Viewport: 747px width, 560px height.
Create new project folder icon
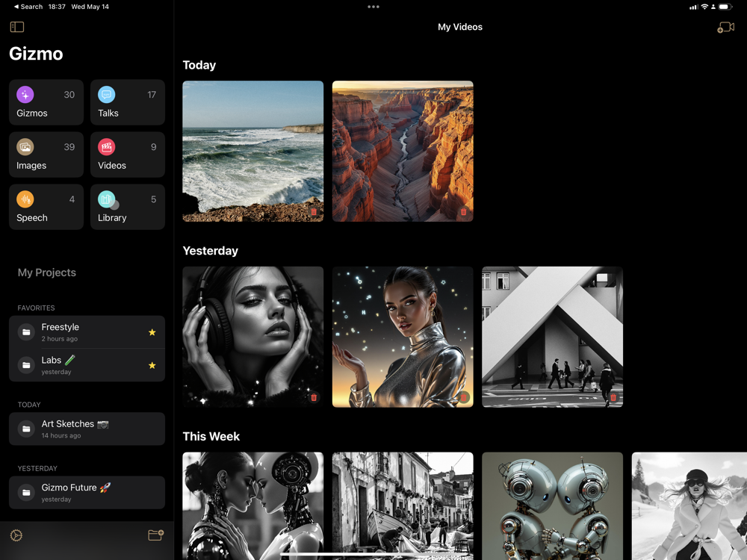(156, 535)
